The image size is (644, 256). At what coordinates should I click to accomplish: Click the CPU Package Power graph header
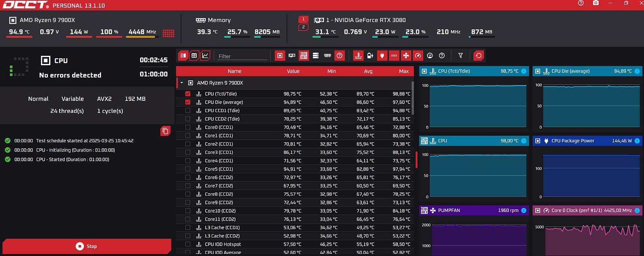click(587, 141)
